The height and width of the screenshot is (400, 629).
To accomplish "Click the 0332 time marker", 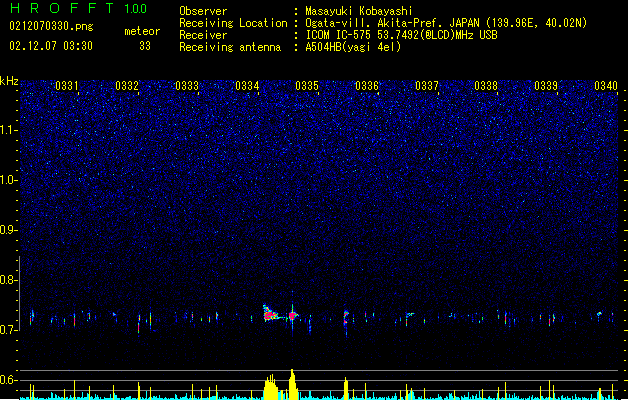I will [127, 86].
